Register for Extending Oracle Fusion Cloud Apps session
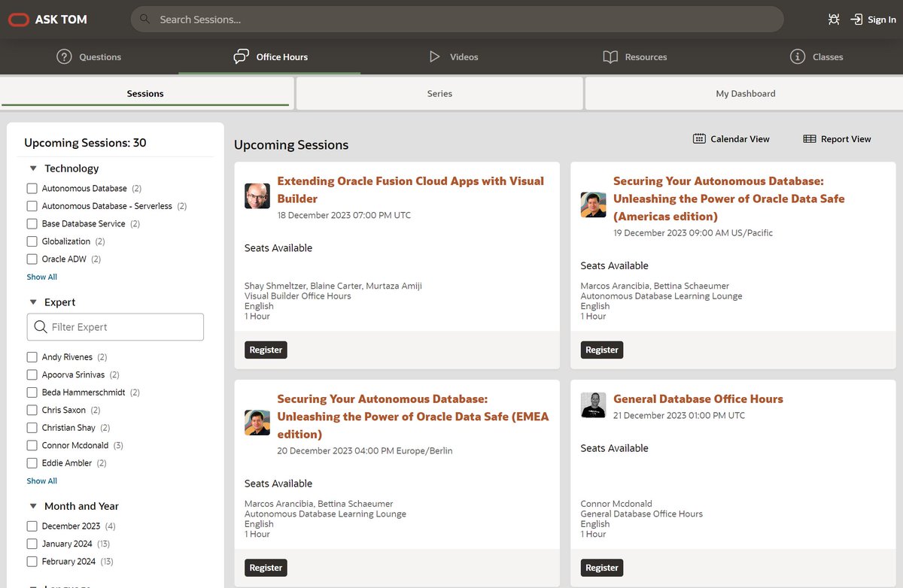 [x=266, y=350]
